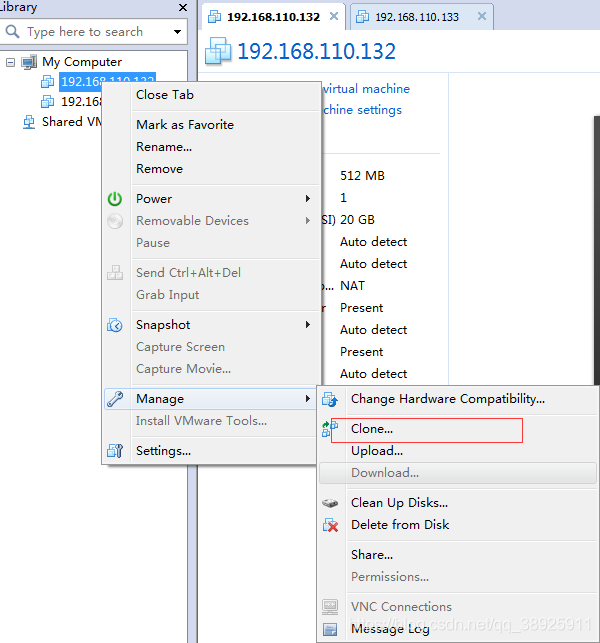The width and height of the screenshot is (600, 643).
Task: Click the Manage wrench icon
Action: point(115,399)
